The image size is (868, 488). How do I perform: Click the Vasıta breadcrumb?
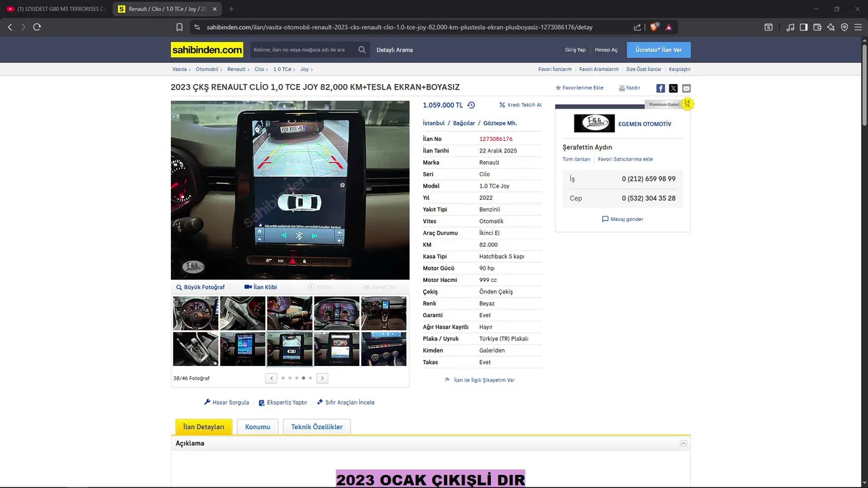click(x=180, y=69)
